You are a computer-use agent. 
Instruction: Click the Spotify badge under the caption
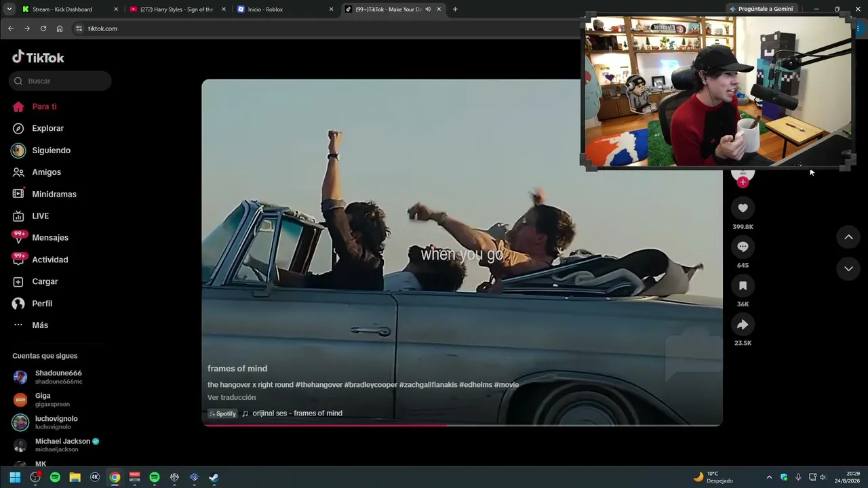point(222,413)
